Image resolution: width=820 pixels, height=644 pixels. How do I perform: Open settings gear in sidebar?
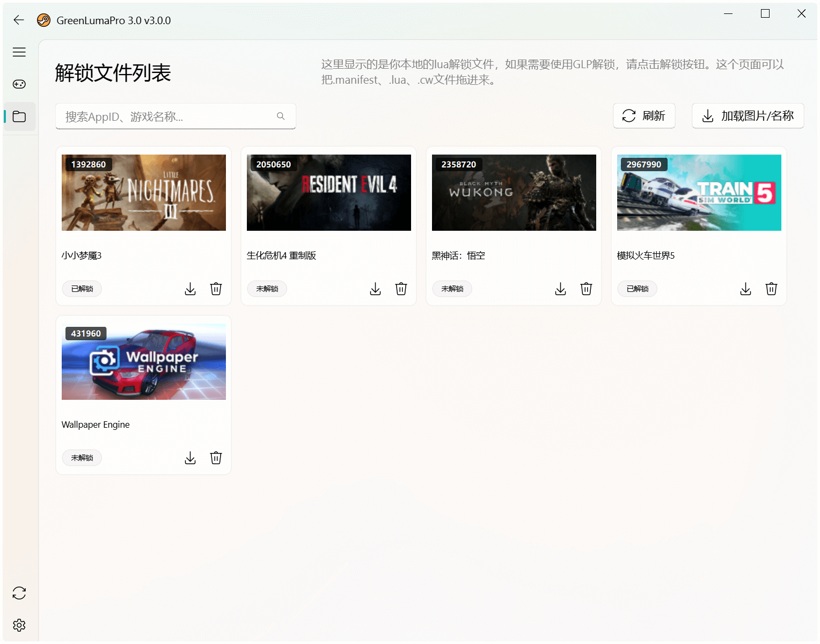click(x=19, y=625)
